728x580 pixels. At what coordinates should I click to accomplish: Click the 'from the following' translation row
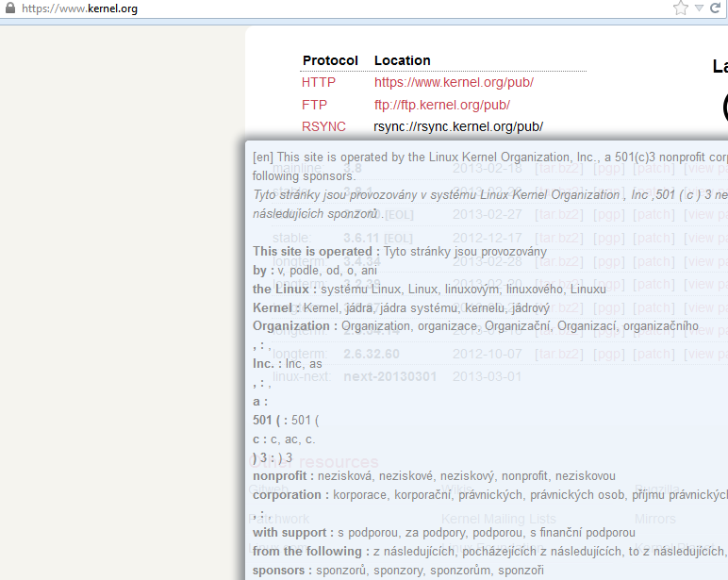[x=490, y=552]
